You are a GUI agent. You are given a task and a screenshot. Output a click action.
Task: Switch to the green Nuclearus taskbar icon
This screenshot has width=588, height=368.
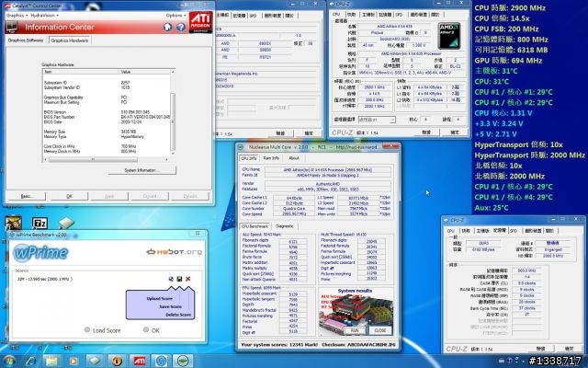click(183, 362)
